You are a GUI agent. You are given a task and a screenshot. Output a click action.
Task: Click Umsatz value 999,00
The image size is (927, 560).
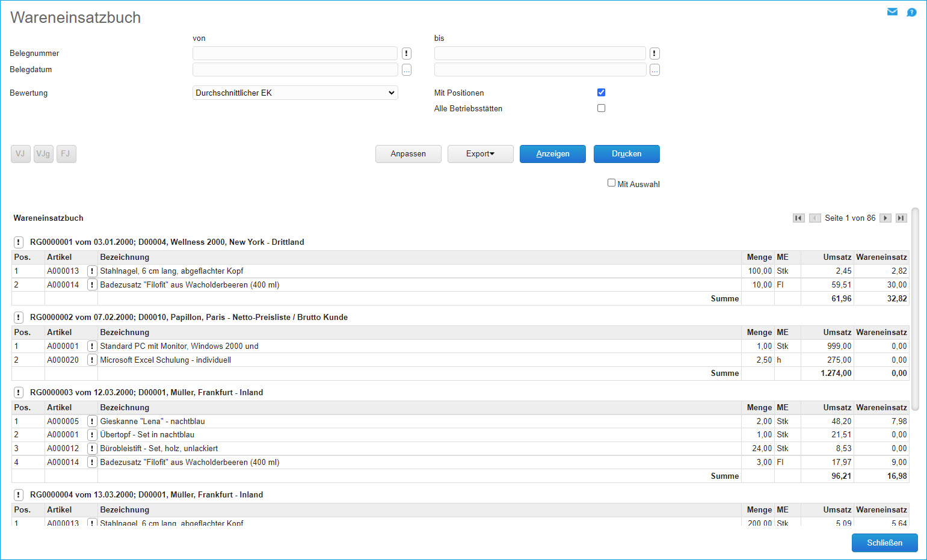tap(839, 346)
